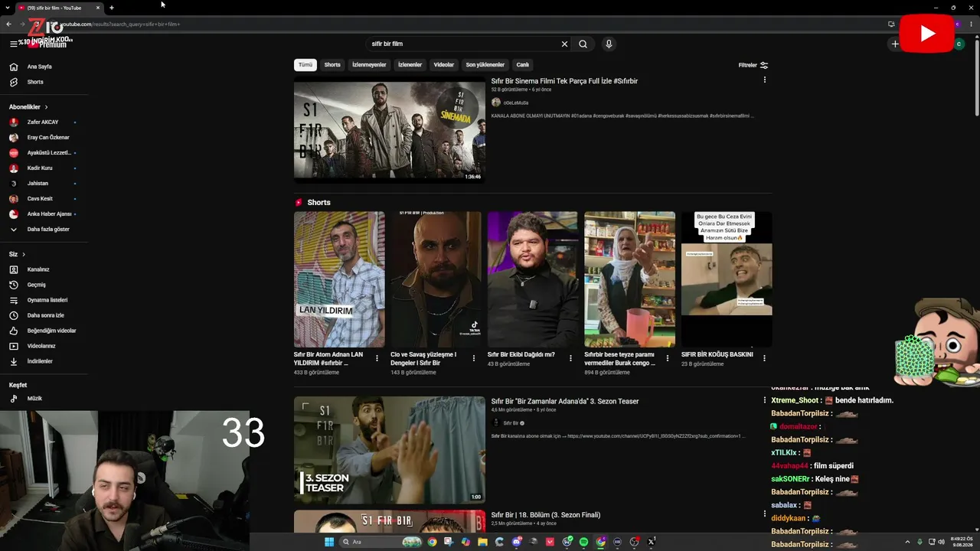Screen dimensions: 980x551
Task: Open the account avatar menu
Action: point(959,44)
